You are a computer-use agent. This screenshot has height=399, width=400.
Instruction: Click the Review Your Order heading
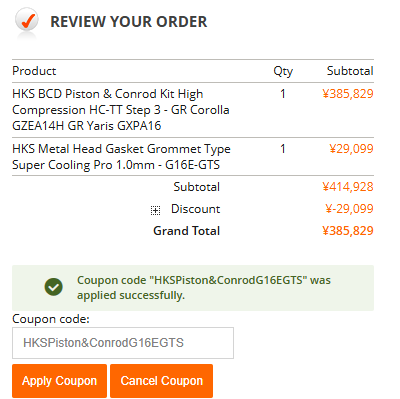pyautogui.click(x=129, y=22)
